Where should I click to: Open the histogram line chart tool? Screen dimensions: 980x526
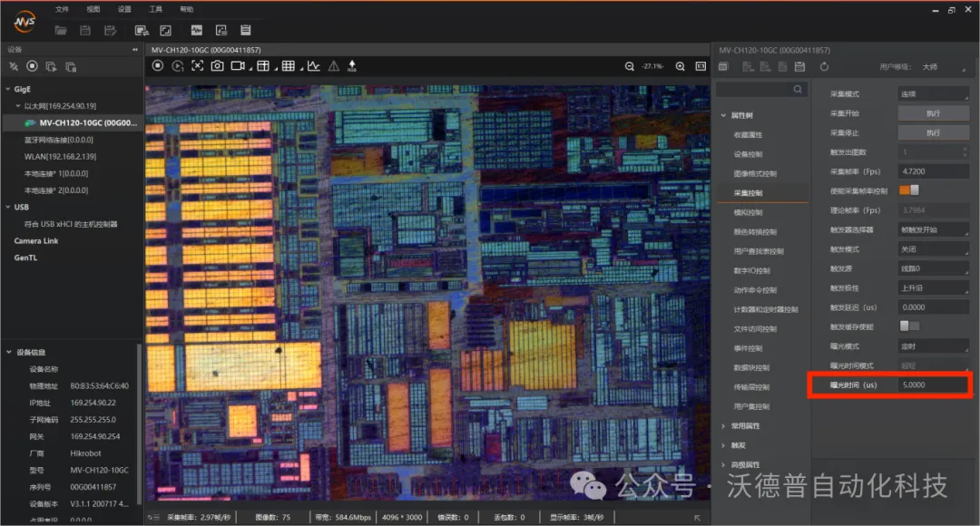coord(313,66)
